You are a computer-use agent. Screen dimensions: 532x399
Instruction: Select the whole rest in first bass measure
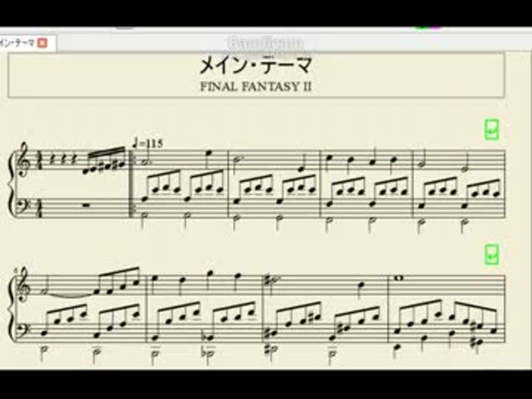(x=85, y=205)
